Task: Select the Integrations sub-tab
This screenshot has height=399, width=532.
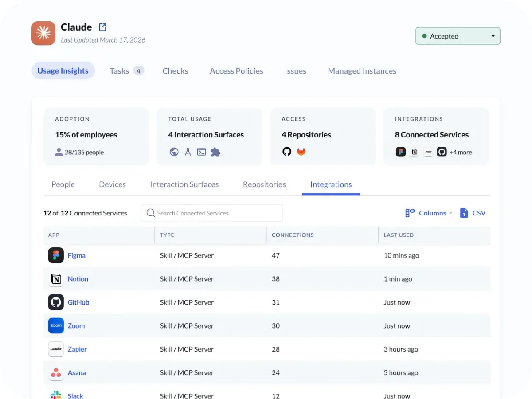Action: click(331, 184)
